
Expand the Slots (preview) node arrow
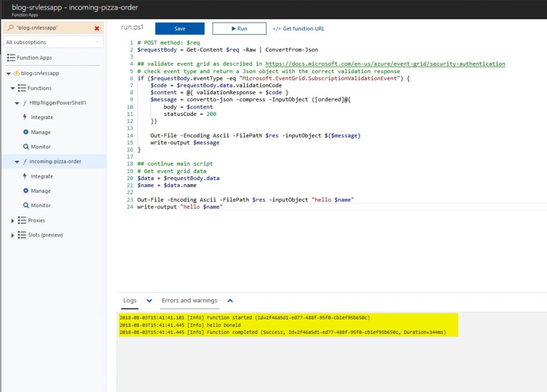pos(13,236)
